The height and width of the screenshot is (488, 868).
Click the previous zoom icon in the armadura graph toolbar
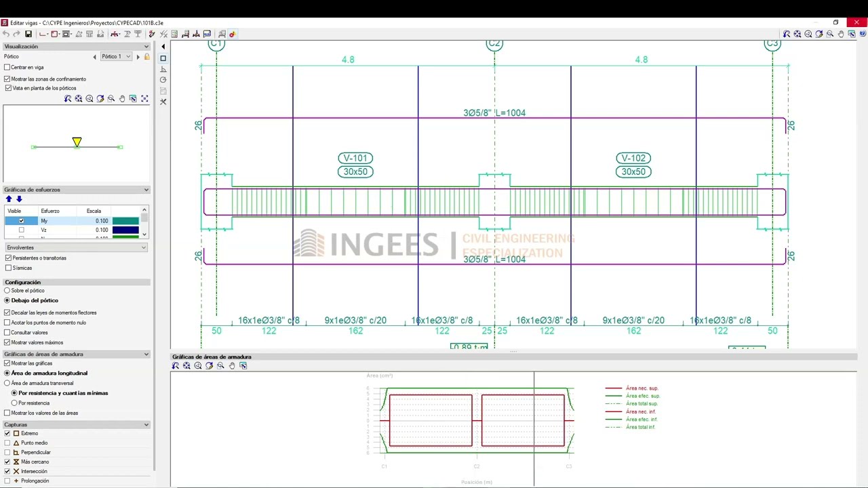176,366
